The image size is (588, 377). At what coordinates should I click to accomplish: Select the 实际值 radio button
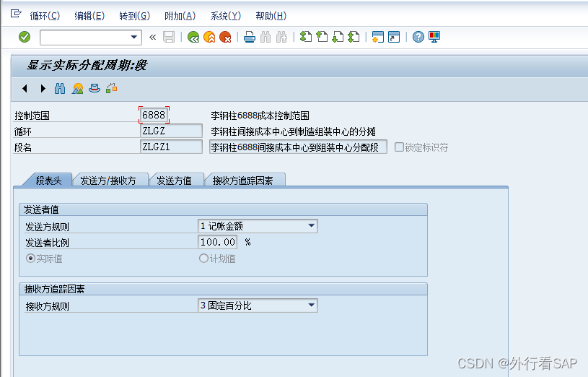(30, 259)
